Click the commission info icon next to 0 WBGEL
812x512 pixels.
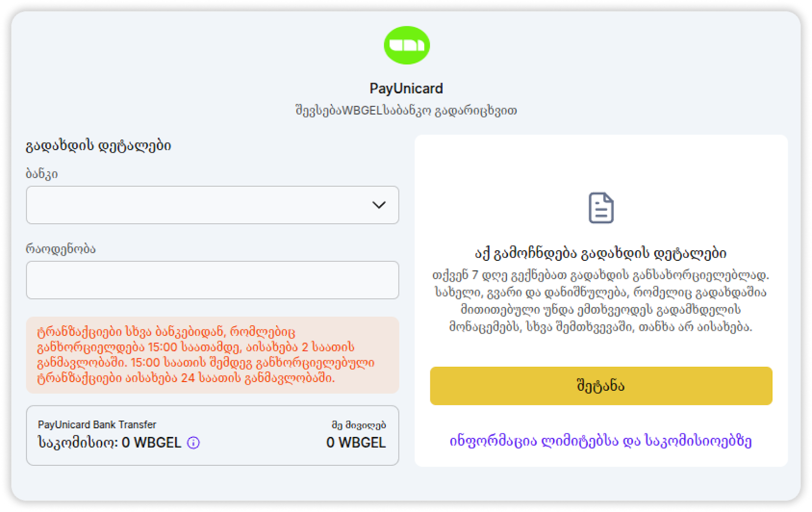click(x=193, y=443)
